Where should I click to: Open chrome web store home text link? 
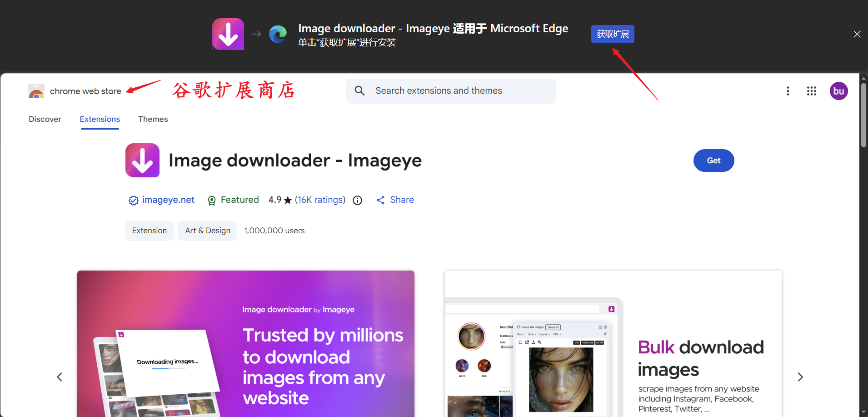pyautogui.click(x=85, y=91)
